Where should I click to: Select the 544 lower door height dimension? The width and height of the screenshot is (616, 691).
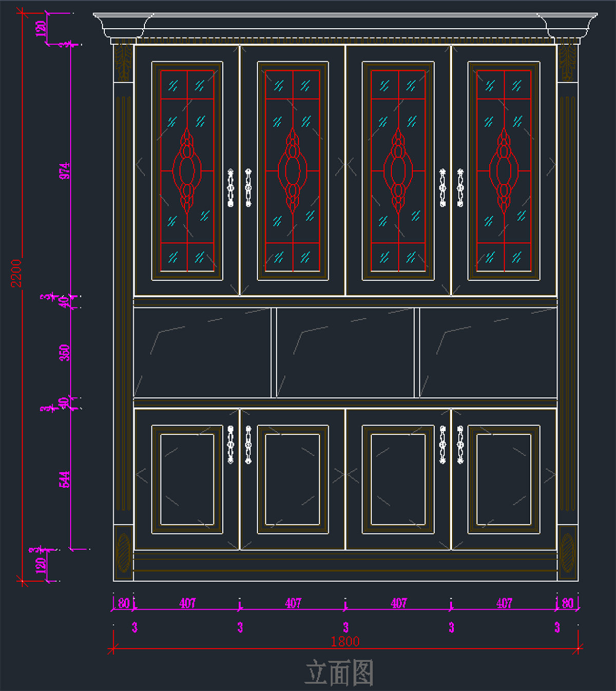click(x=65, y=479)
